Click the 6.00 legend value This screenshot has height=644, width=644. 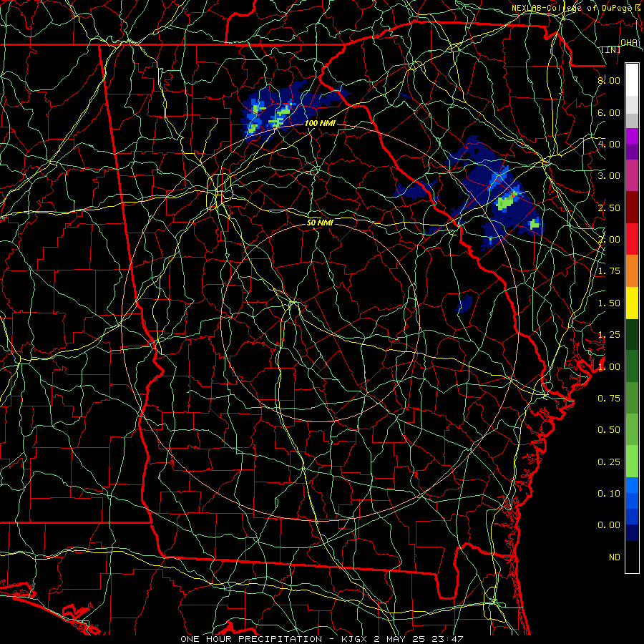tap(609, 112)
